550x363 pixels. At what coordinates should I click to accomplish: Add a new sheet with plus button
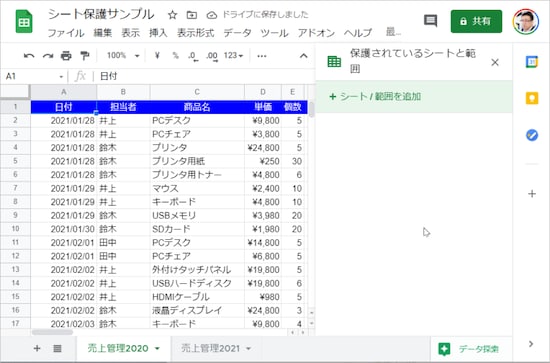tap(37, 348)
